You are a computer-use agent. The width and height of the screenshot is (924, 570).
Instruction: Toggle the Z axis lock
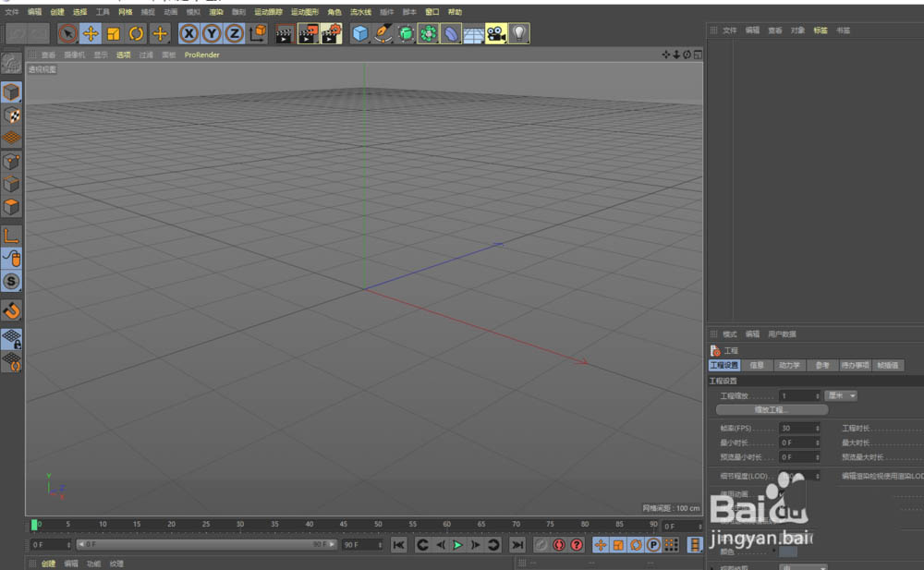point(235,34)
